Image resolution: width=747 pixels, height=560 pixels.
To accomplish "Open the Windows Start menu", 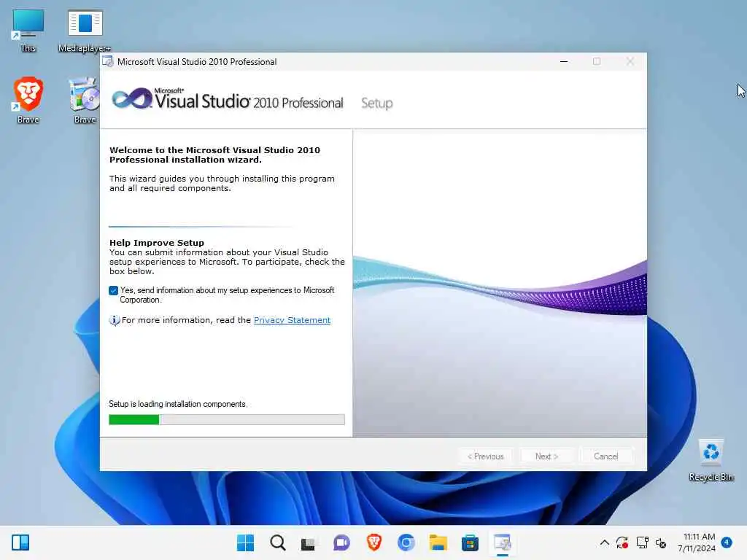I will point(245,542).
